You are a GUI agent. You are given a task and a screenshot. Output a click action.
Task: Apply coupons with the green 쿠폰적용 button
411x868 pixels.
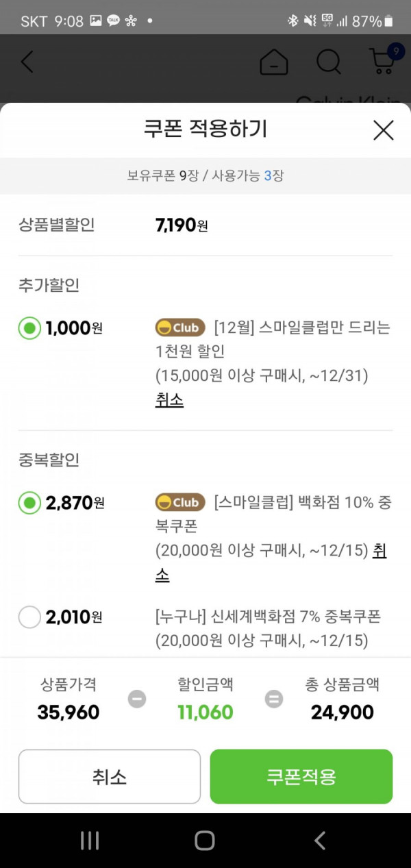click(301, 776)
